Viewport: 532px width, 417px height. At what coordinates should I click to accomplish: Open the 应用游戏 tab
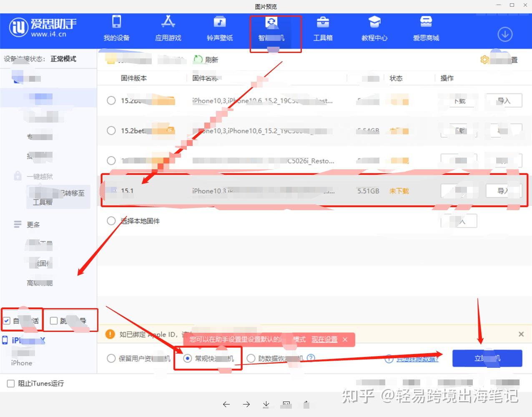click(168, 28)
